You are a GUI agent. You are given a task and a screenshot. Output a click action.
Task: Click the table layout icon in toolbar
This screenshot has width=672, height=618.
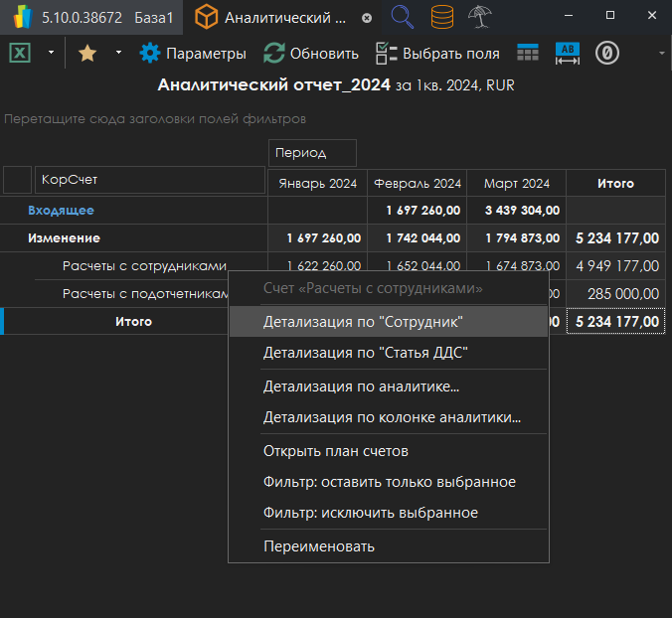[x=528, y=54]
